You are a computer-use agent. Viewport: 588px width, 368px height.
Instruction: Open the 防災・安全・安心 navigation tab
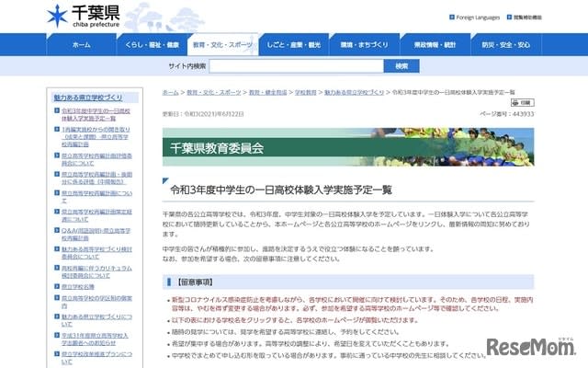tap(506, 45)
